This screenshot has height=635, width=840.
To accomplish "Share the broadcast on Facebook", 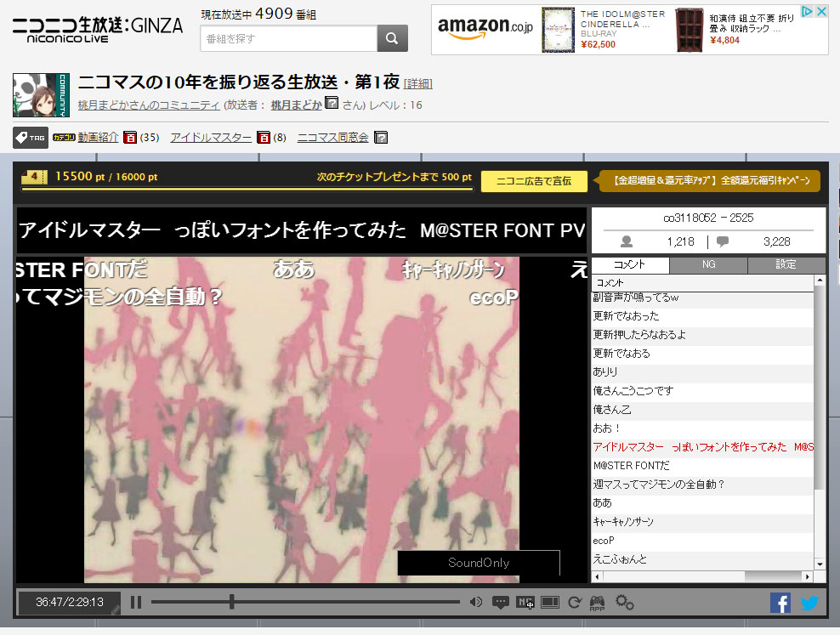I will 780,603.
